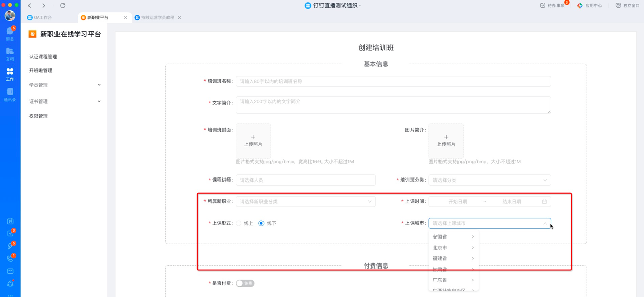Image resolution: width=644 pixels, height=297 pixels.
Task: Choose 北京市 from city list
Action: pos(440,248)
